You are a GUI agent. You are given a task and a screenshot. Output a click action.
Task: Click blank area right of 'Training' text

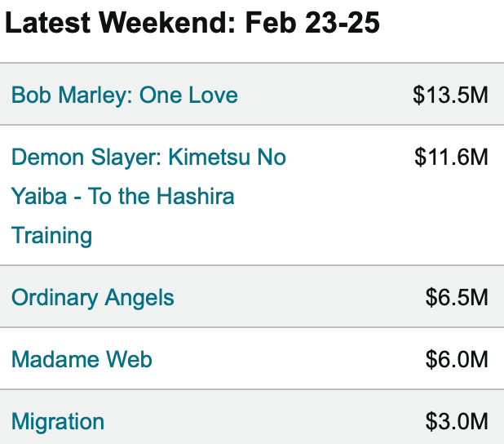click(x=290, y=236)
